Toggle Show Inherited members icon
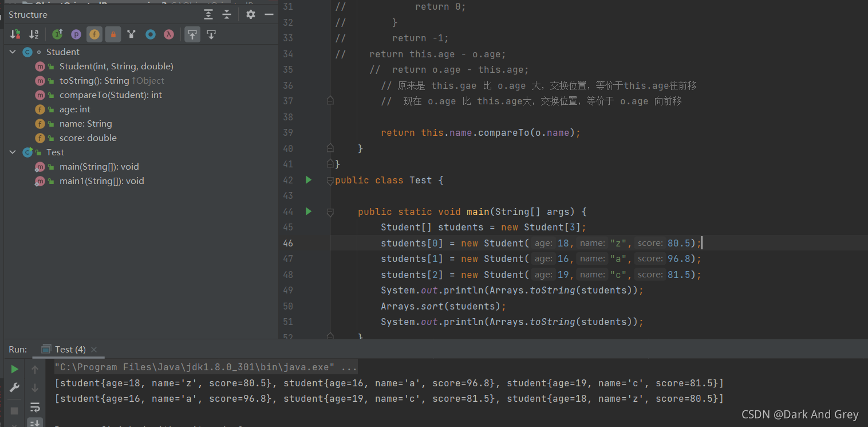 tap(57, 34)
